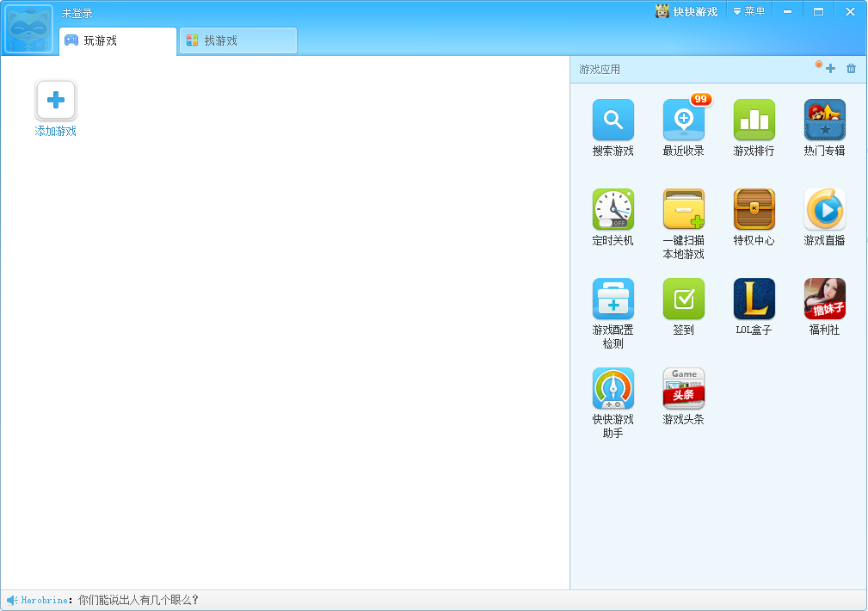Open the 游戏直播 live stream icon
Image resolution: width=868 pixels, height=611 pixels.
(824, 209)
